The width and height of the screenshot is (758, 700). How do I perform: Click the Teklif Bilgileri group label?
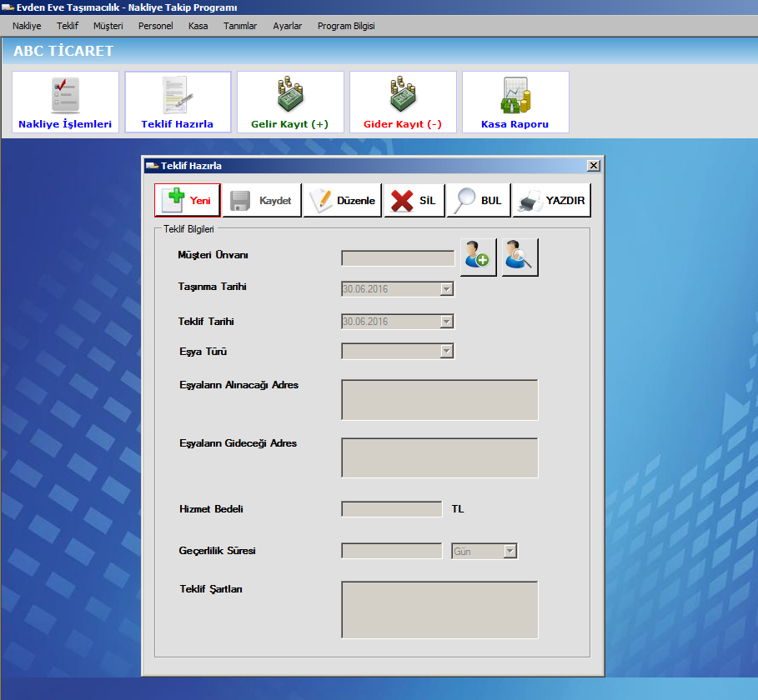[x=188, y=229]
